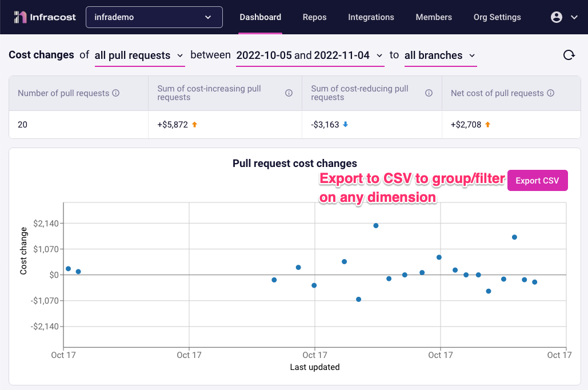Open the Integrations page
The width and height of the screenshot is (588, 390).
(371, 17)
